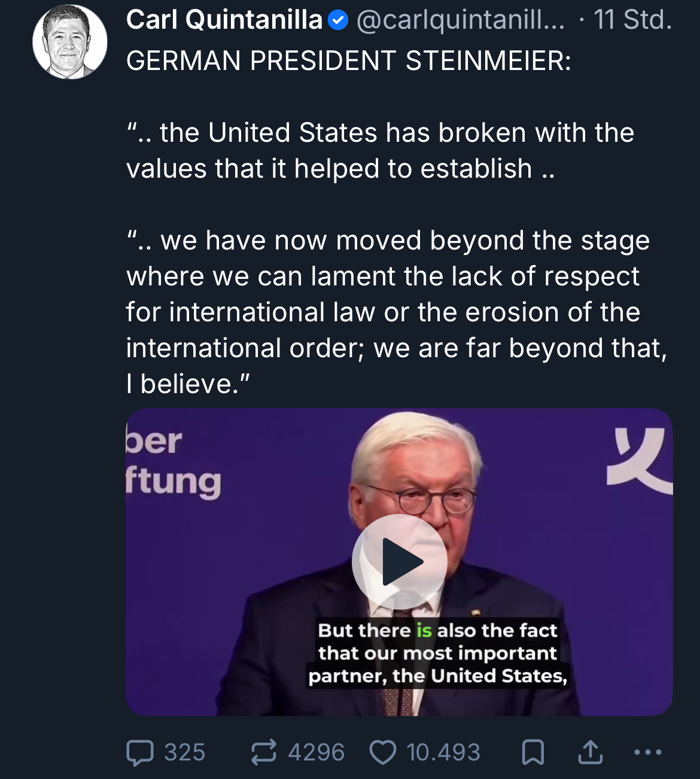700x779 pixels.
Task: Open the share icon
Action: pyautogui.click(x=590, y=752)
